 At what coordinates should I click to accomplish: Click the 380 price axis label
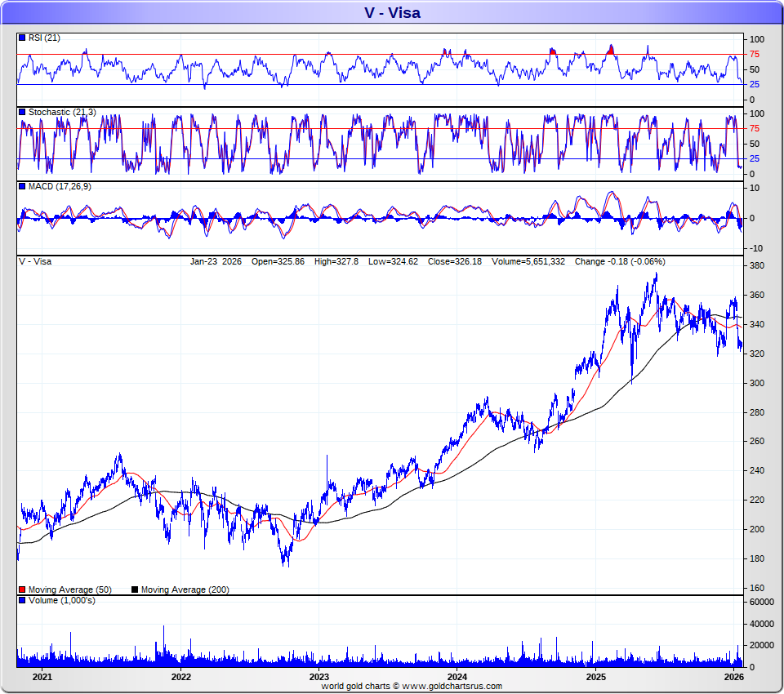point(757,266)
